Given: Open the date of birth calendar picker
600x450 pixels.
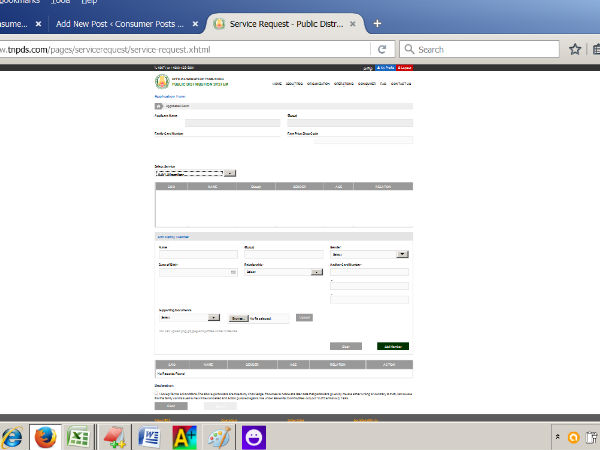Looking at the screenshot, I should [x=233, y=271].
